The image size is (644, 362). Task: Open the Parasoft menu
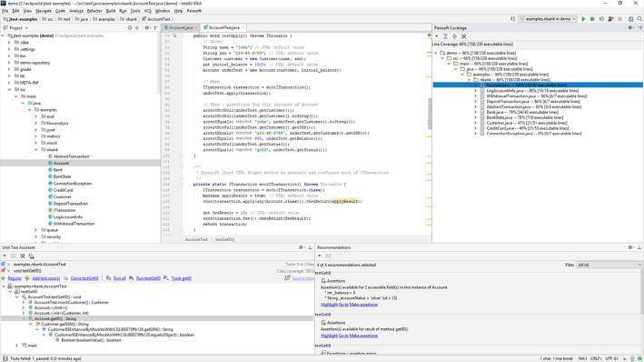(193, 11)
